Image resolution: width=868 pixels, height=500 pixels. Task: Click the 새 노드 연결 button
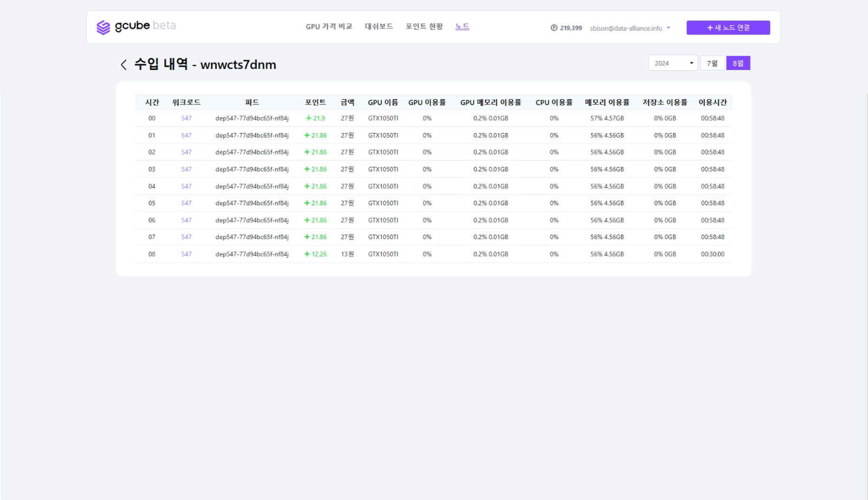(728, 28)
